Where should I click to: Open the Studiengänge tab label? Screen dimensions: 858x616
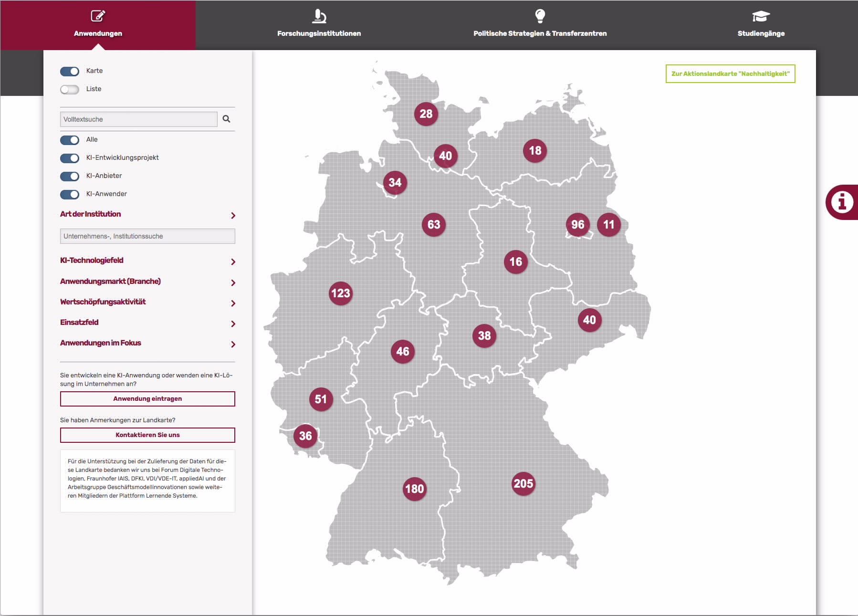tap(761, 33)
